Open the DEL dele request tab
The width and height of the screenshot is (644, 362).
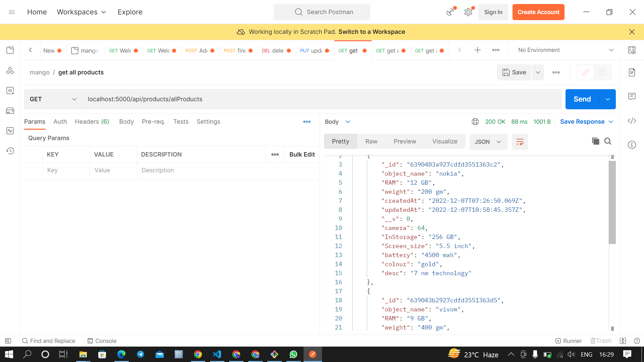pos(276,51)
